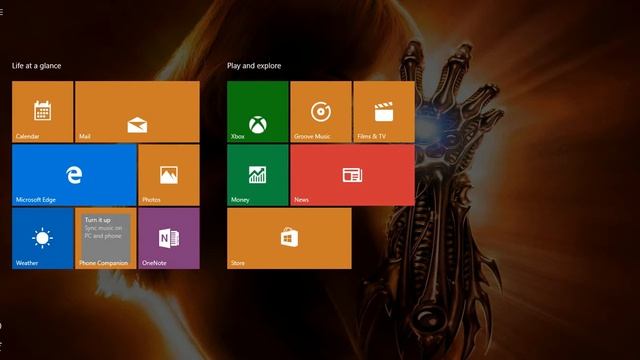Click the 'Play and explore' group heading
The height and width of the screenshot is (360, 640).
(254, 66)
